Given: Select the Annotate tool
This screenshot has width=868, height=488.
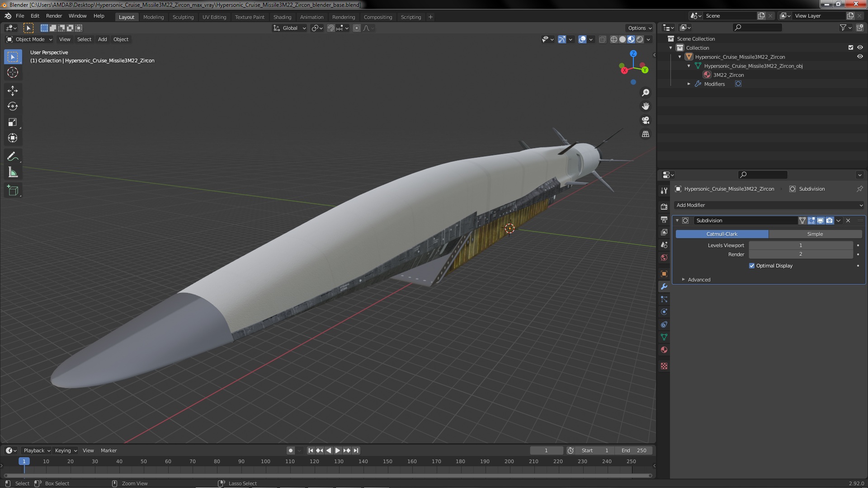Looking at the screenshot, I should tap(13, 156).
